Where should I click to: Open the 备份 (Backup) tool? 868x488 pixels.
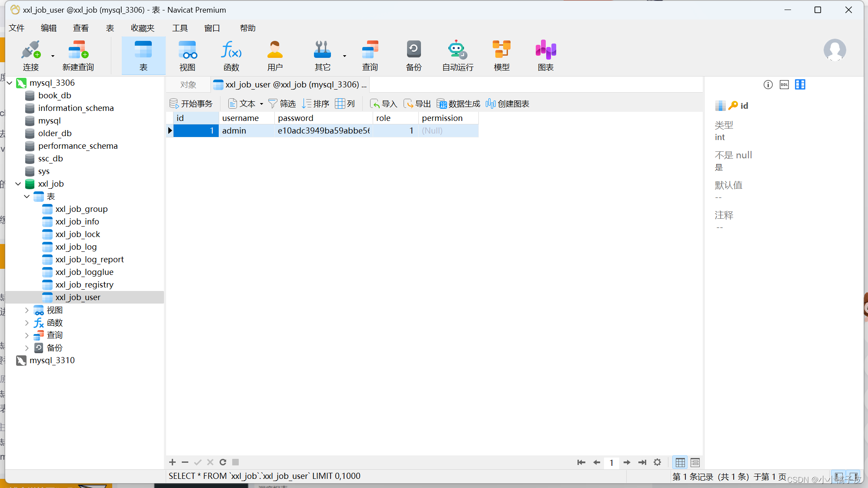(x=414, y=55)
